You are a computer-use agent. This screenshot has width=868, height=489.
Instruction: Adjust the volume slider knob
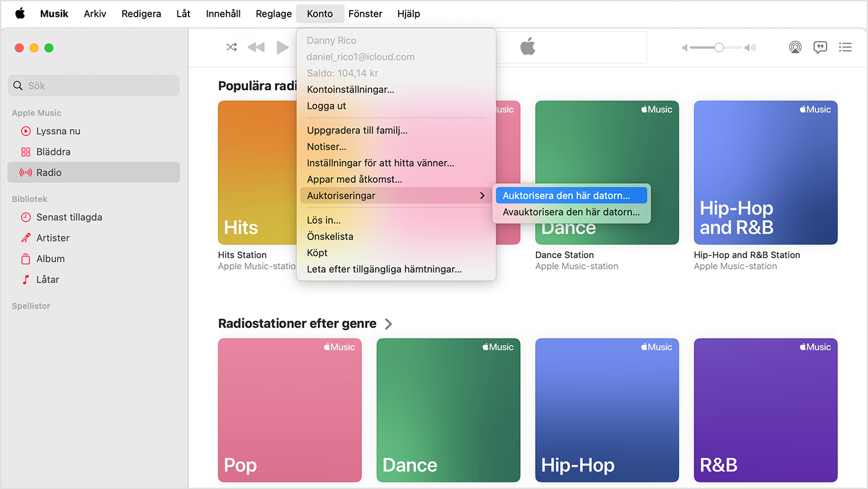click(x=719, y=48)
